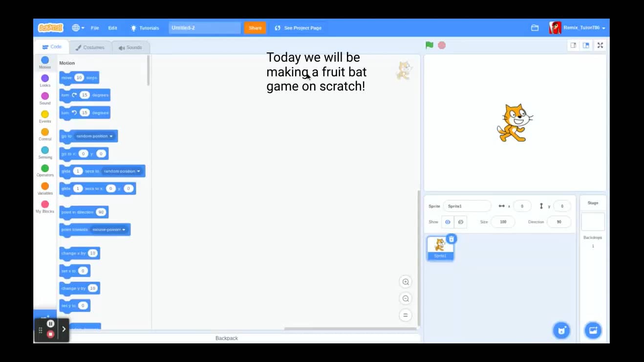Viewport: 644px width, 362px height.
Task: Click the sprite Size field 100
Action: click(x=503, y=222)
